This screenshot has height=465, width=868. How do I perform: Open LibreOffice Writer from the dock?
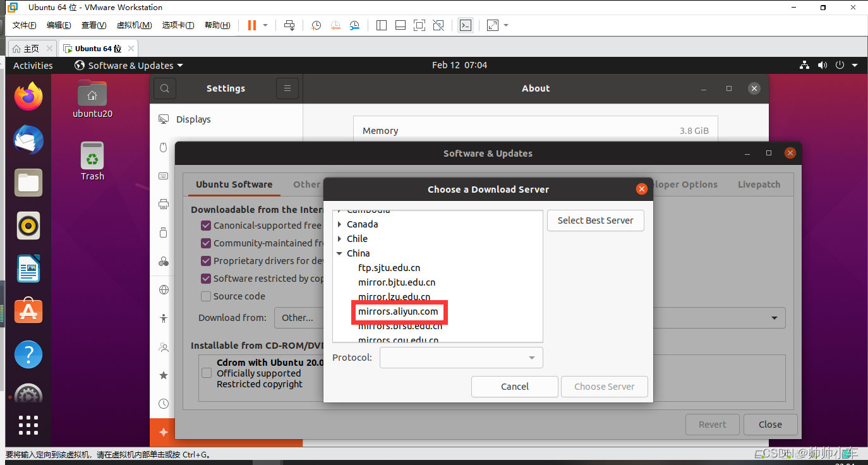point(28,269)
